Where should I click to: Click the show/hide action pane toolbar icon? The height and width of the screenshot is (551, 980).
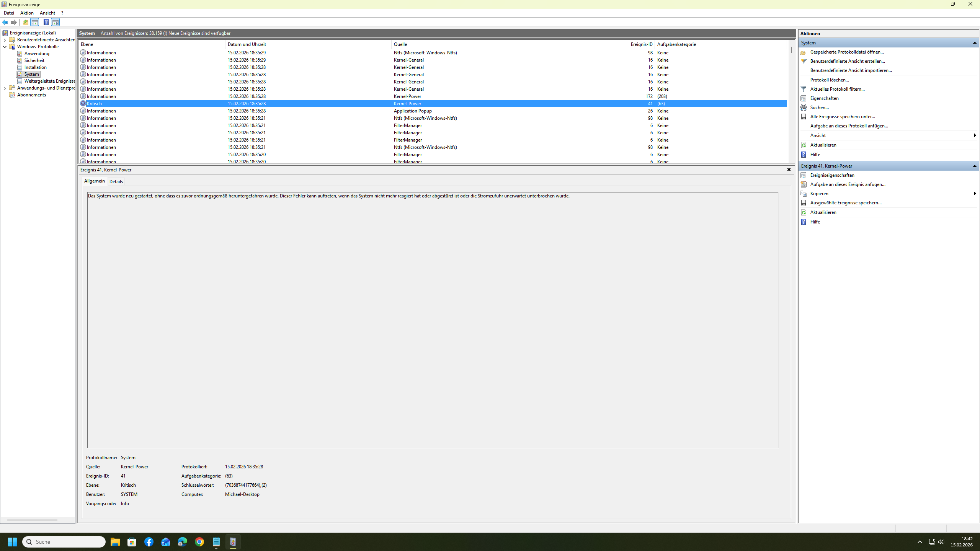(56, 22)
